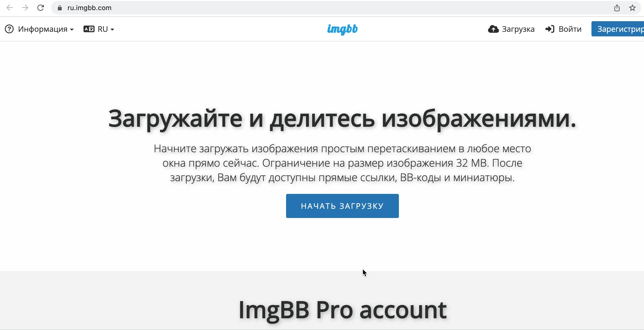Click the browser forward arrow
Image resolution: width=644 pixels, height=330 pixels.
(x=25, y=8)
